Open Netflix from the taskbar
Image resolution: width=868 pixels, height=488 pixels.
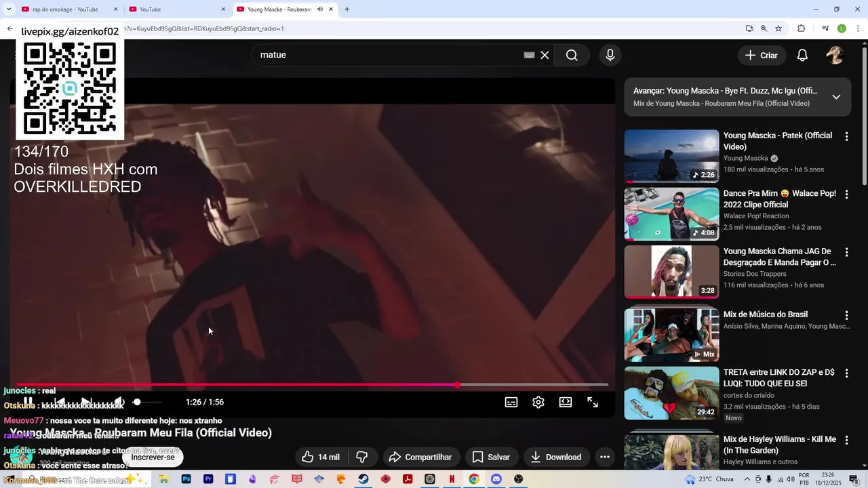coord(452,479)
